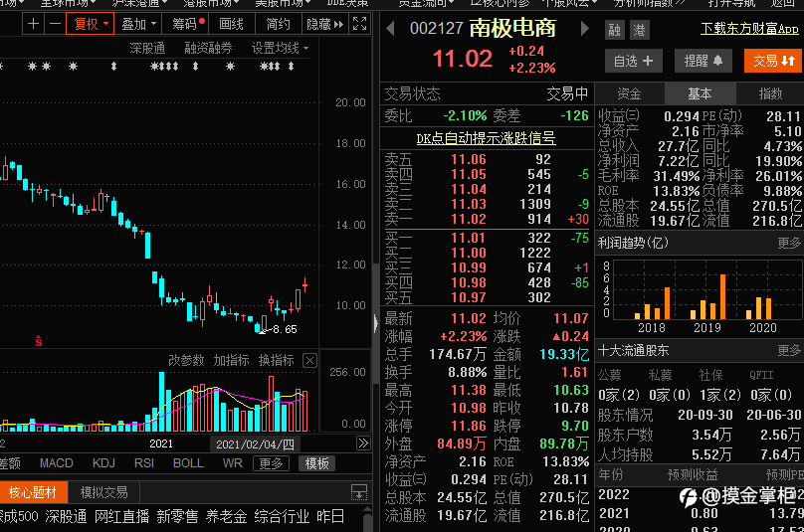
Task: Click 公募 shareholder column header
Action: click(x=610, y=375)
